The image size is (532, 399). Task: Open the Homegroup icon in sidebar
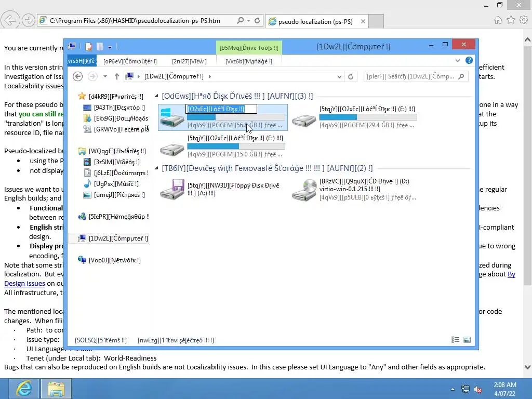tap(82, 217)
